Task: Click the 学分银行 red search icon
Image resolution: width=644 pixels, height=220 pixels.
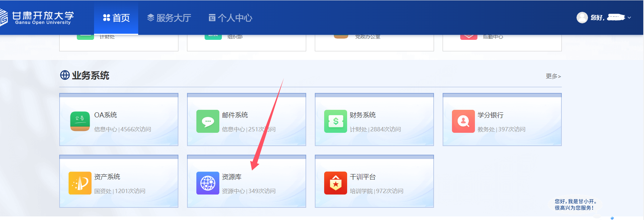Action: point(463,121)
